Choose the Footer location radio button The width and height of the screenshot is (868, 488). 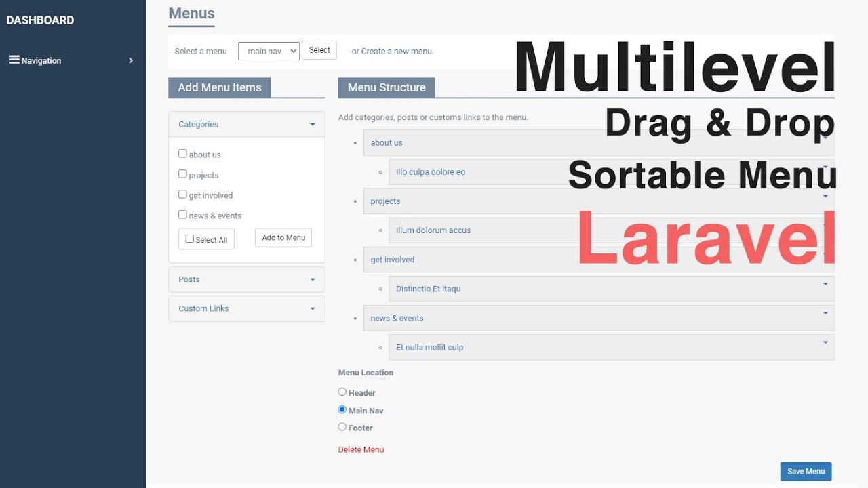tap(342, 427)
